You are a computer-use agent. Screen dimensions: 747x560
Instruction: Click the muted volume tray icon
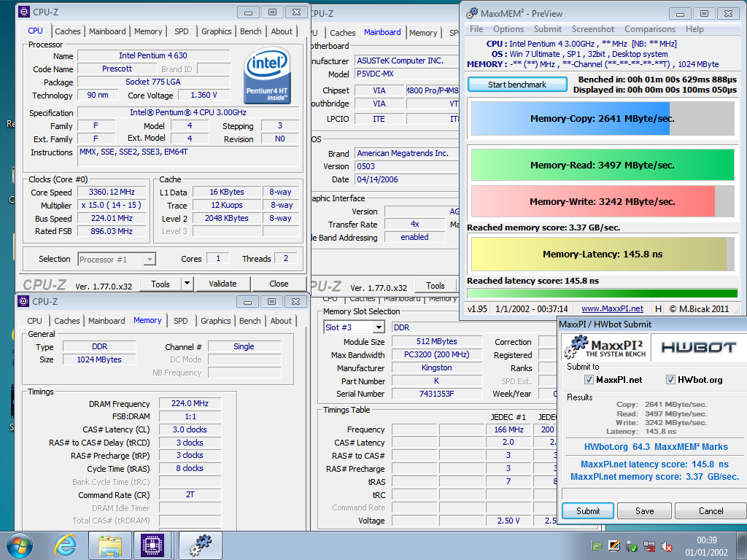[667, 547]
